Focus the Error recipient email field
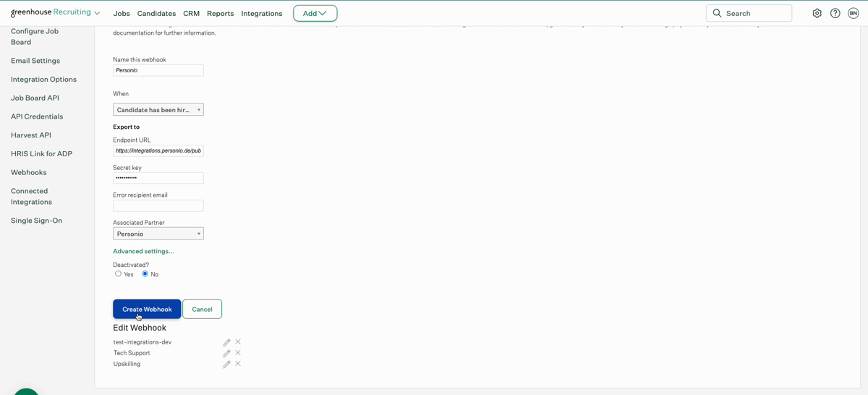The width and height of the screenshot is (868, 395). [158, 205]
